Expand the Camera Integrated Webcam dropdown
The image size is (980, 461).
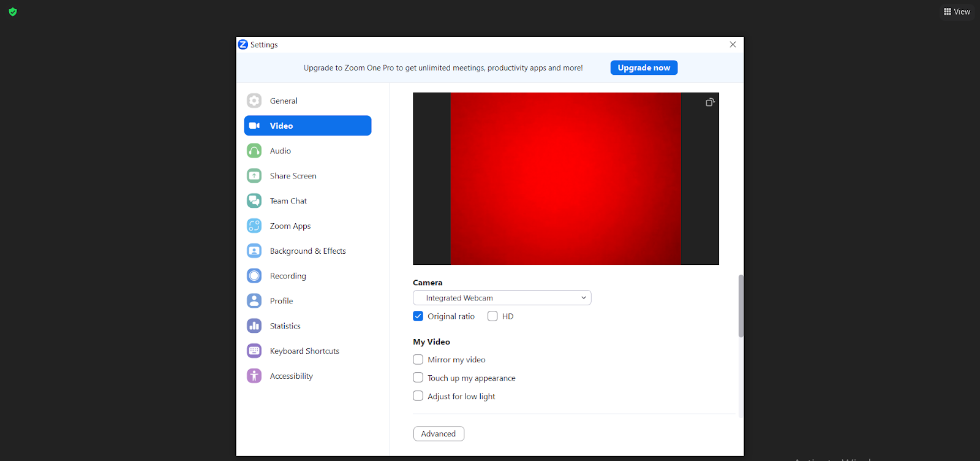point(502,298)
